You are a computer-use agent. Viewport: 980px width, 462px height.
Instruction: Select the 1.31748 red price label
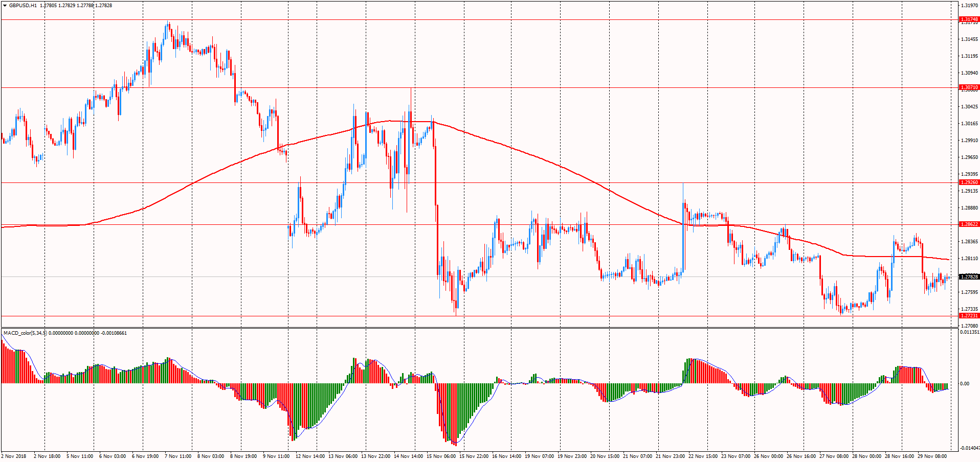tap(969, 19)
